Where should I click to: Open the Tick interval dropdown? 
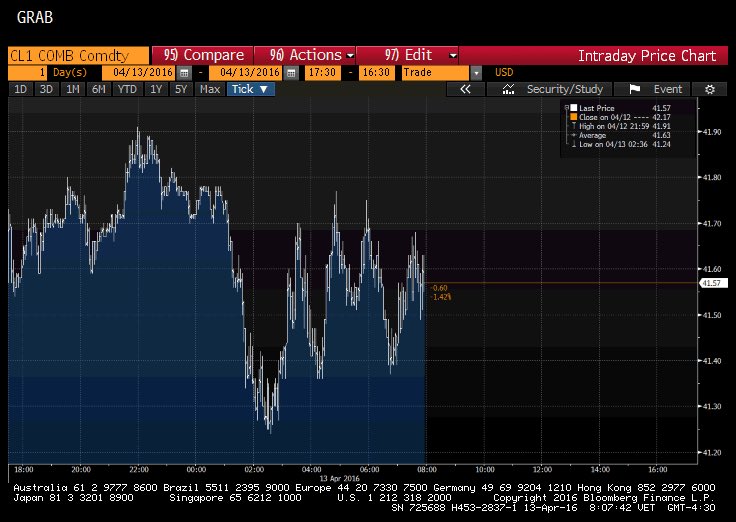coord(249,89)
